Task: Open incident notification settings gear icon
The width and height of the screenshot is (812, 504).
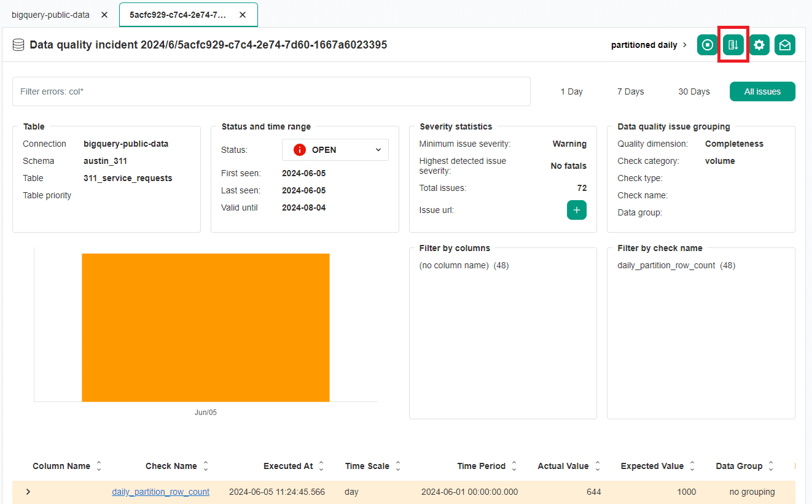Action: click(759, 45)
